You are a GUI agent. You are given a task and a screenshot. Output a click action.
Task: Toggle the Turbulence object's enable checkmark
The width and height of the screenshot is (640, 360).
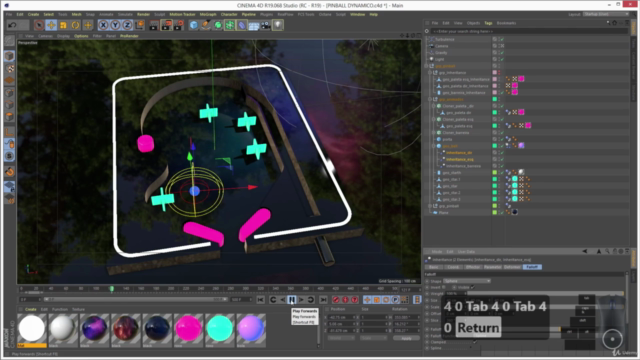tap(502, 39)
